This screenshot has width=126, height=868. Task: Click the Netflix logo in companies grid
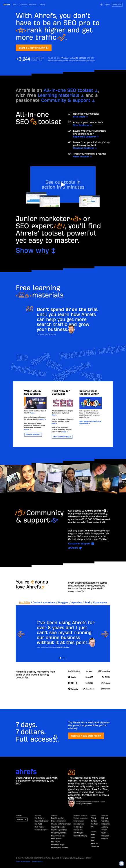tap(72, 683)
